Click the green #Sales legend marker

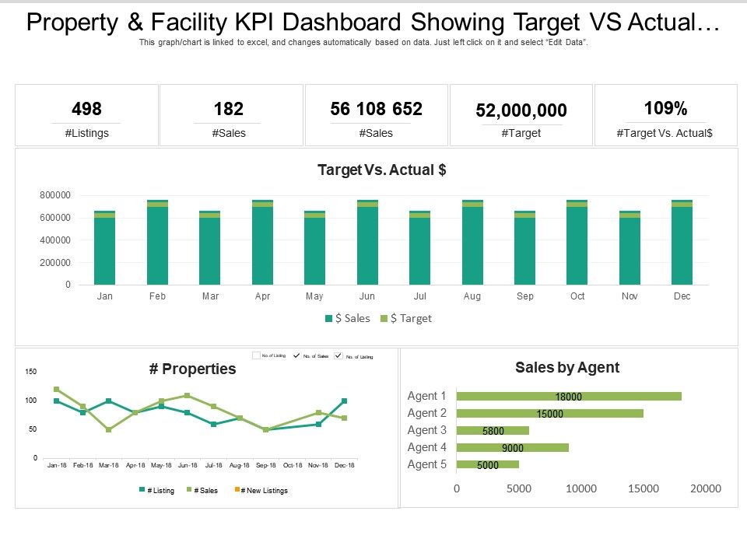(x=187, y=491)
